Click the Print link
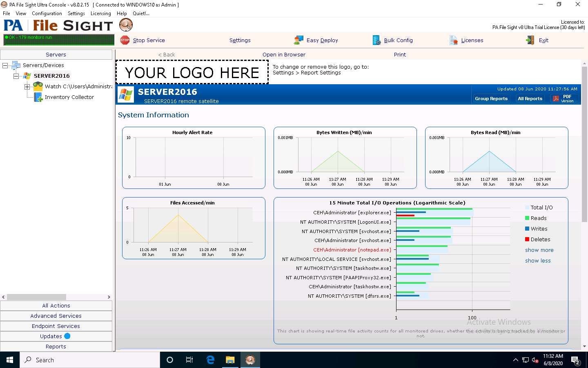Image resolution: width=588 pixels, height=368 pixels. point(400,54)
